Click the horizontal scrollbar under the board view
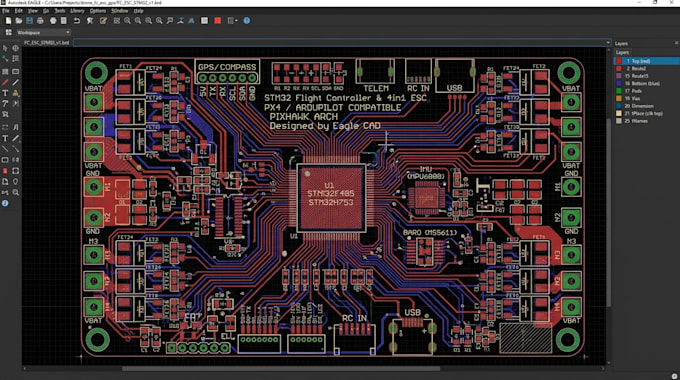 pyautogui.click(x=281, y=368)
